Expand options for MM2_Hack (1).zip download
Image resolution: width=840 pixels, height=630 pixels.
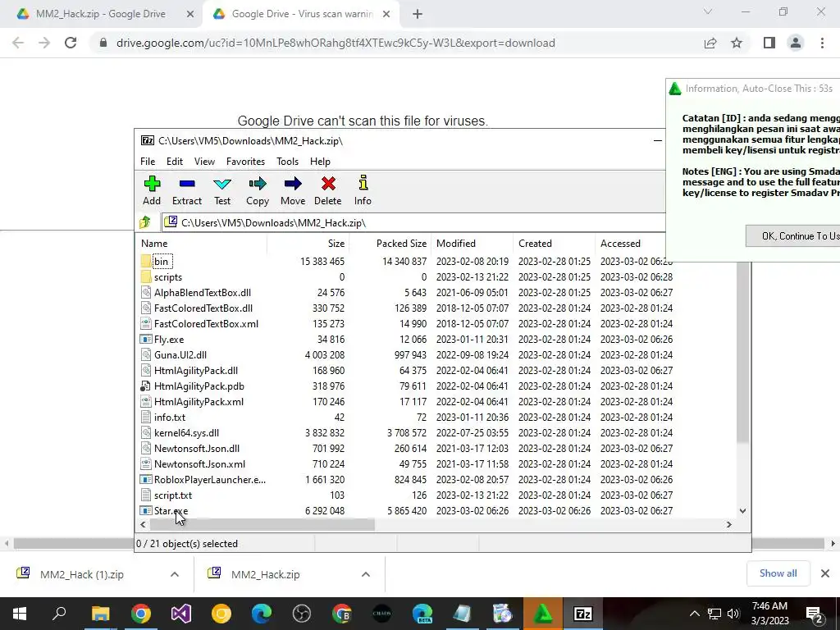coord(175,574)
